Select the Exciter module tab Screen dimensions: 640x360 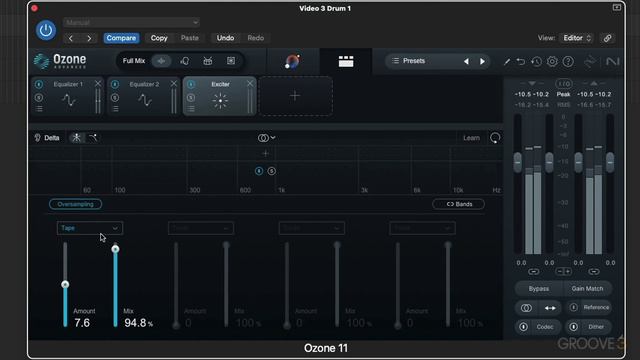coord(220,97)
